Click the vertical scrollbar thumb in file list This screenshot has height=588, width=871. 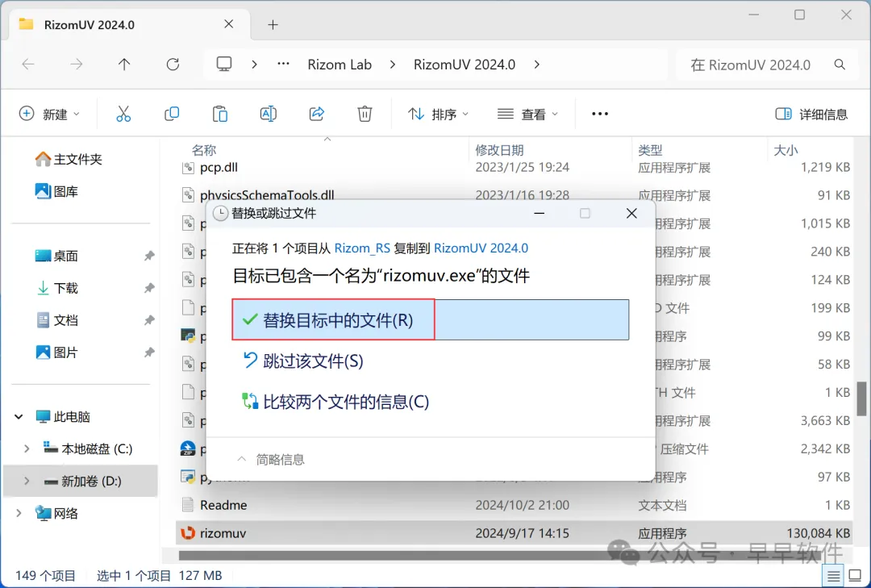pos(861,398)
